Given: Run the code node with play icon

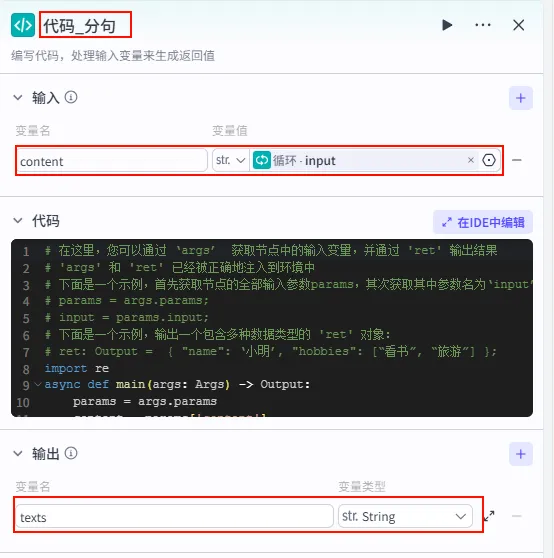Looking at the screenshot, I should pyautogui.click(x=447, y=25).
